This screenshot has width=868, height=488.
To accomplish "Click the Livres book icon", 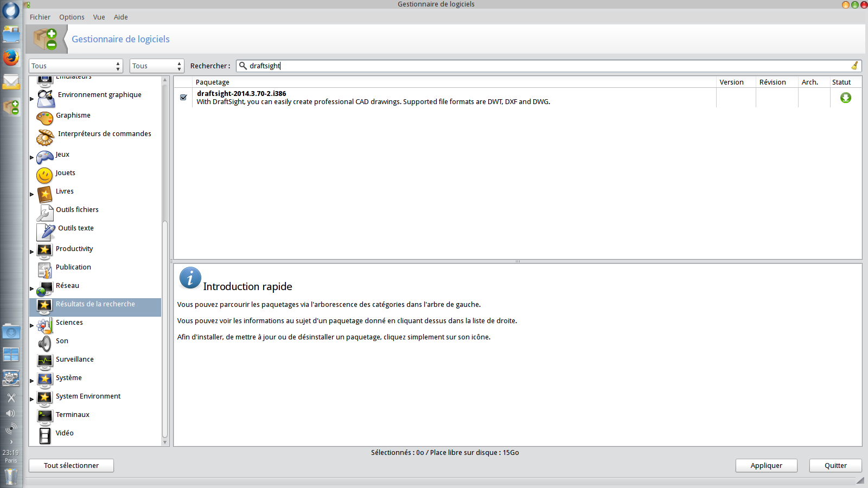I will click(x=44, y=194).
